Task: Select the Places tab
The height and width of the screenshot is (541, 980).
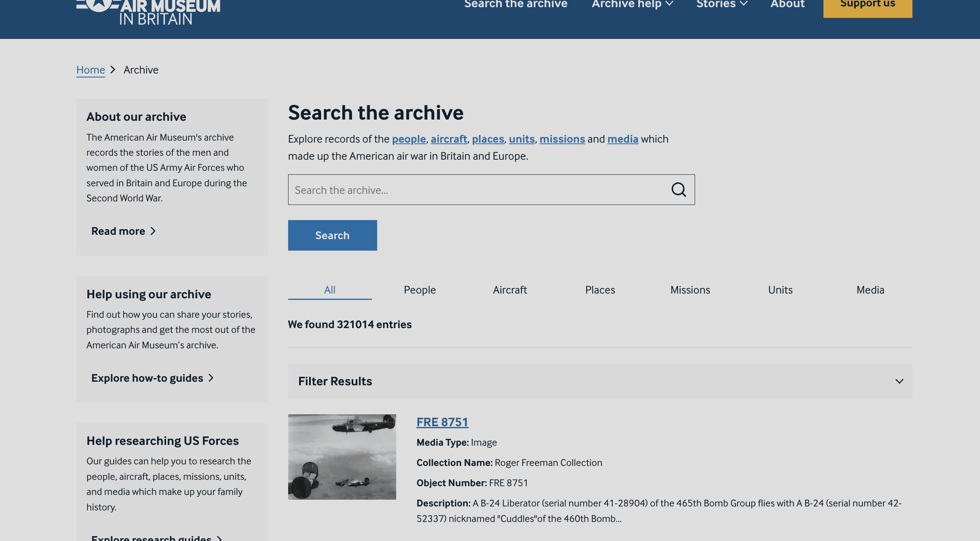Action: point(600,290)
